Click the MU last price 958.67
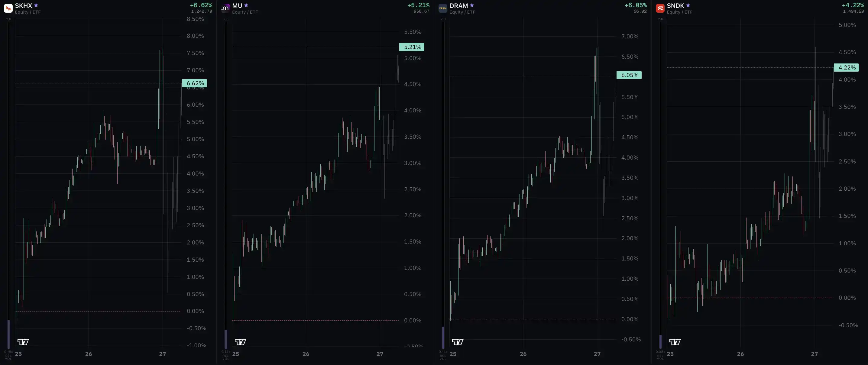The width and height of the screenshot is (868, 365). pos(422,11)
